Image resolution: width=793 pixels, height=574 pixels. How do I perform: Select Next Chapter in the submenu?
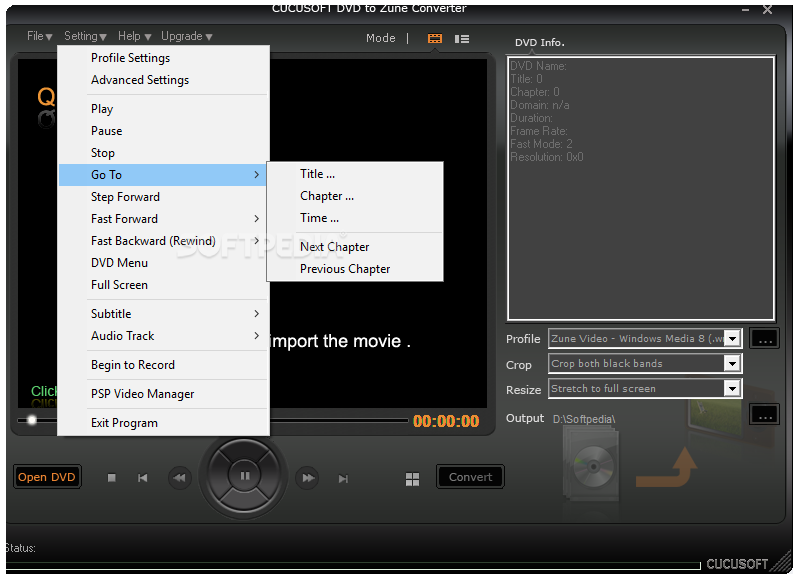(355, 247)
